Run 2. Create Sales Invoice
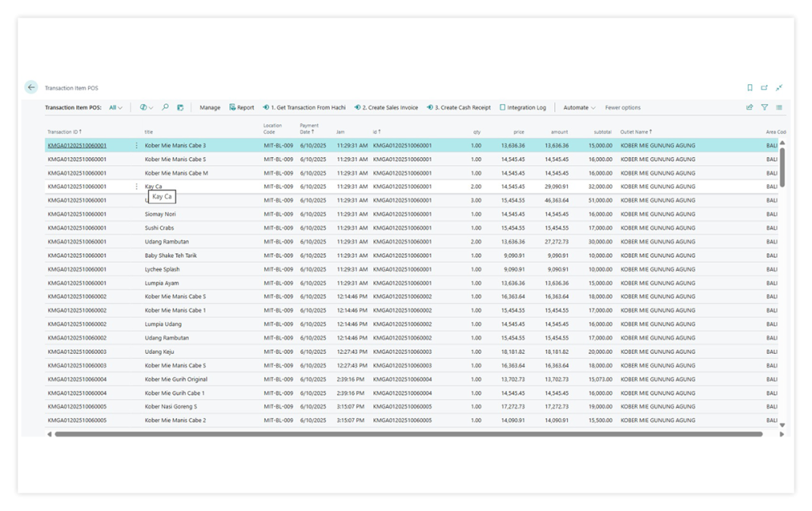 click(x=386, y=107)
